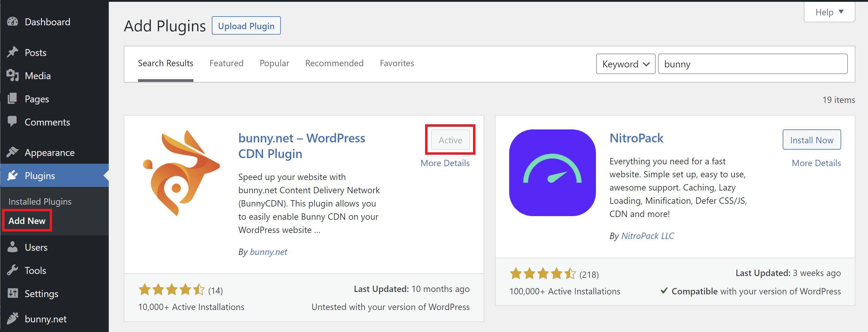Image resolution: width=868 pixels, height=332 pixels.
Task: Open the Upload Plugin button
Action: coord(246,26)
